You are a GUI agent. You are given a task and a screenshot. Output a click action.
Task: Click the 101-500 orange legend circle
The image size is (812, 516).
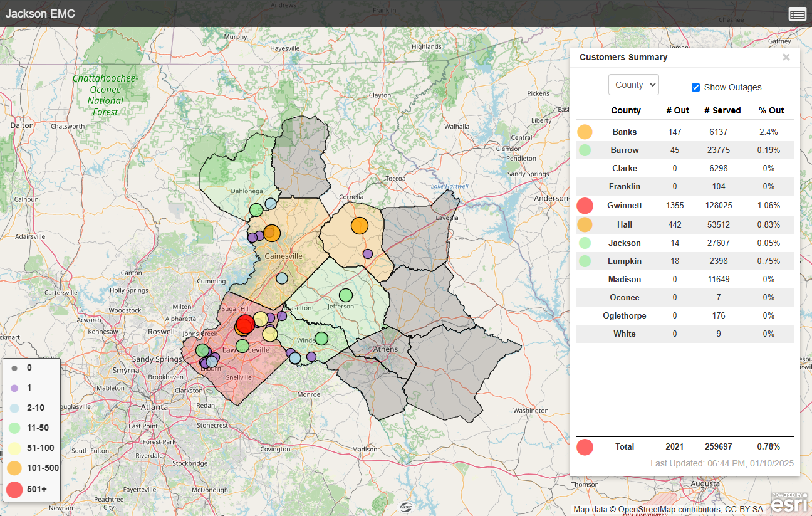[x=14, y=468]
